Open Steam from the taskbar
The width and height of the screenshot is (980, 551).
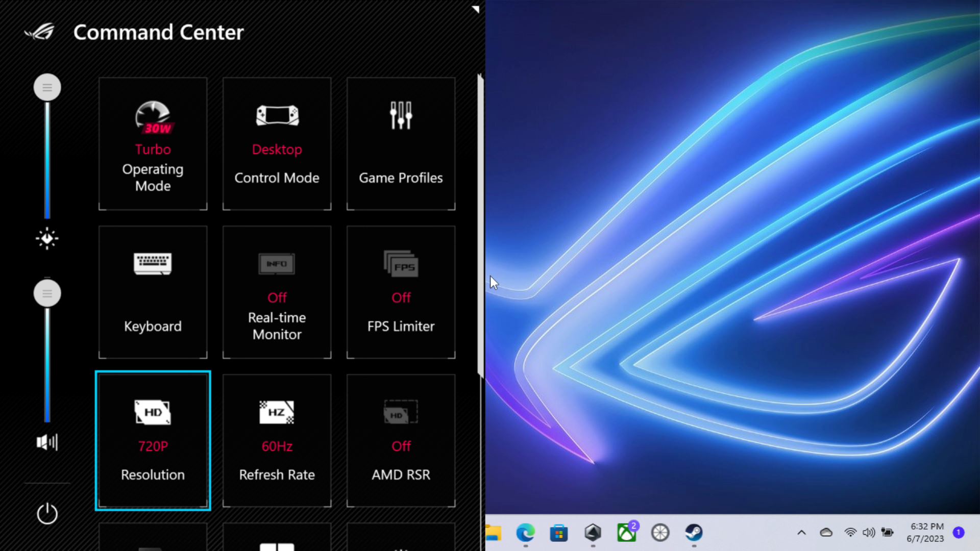pos(694,533)
